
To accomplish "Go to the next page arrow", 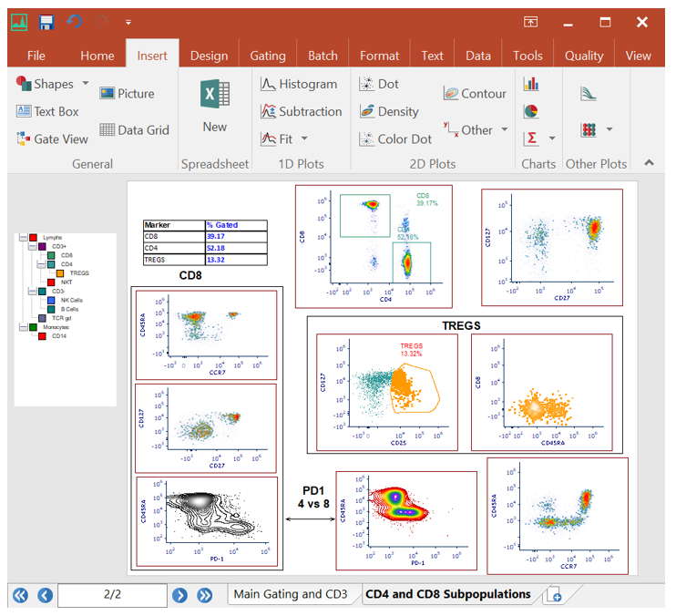I will pyautogui.click(x=180, y=595).
